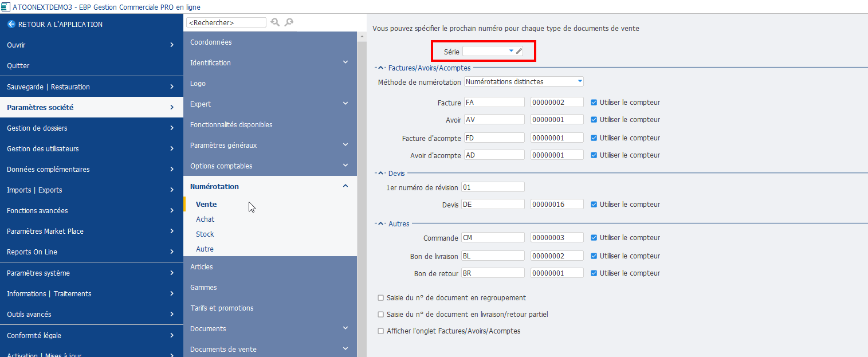Go to Fonctionnalités disponibles page
Image resolution: width=868 pixels, height=357 pixels.
[231, 125]
